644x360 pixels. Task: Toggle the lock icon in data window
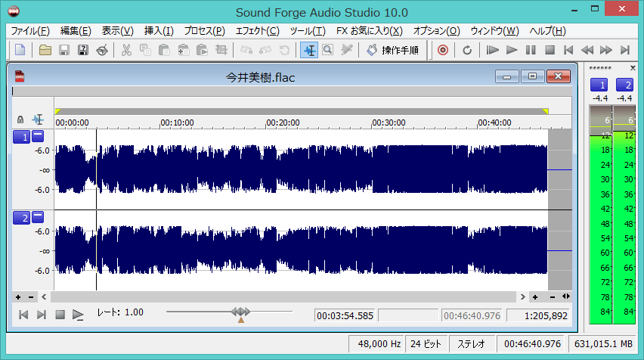click(20, 119)
